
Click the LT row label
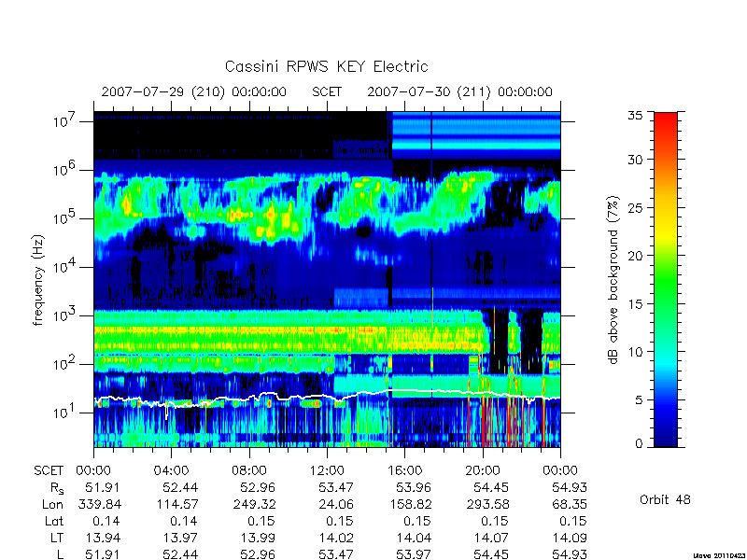tap(57, 538)
